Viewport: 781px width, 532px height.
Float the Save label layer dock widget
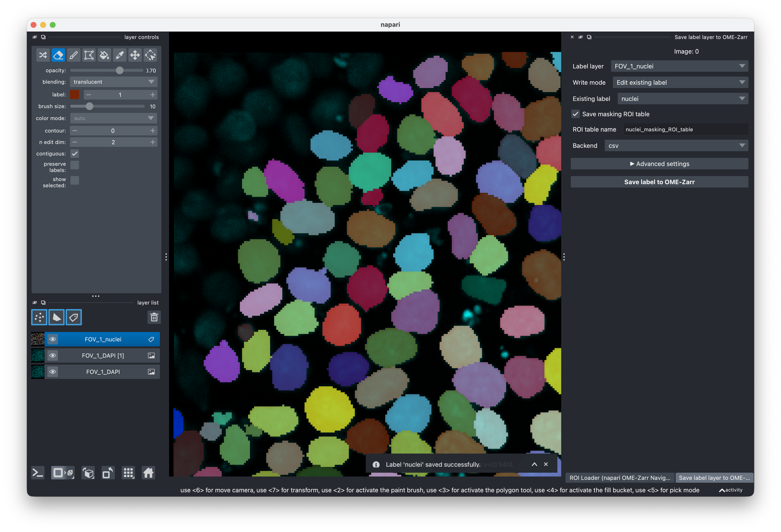tap(589, 37)
